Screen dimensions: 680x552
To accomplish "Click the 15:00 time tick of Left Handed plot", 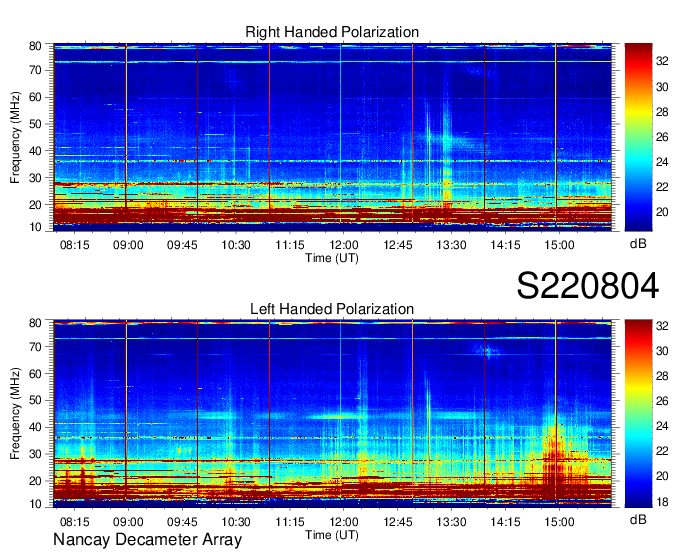I will (x=559, y=521).
